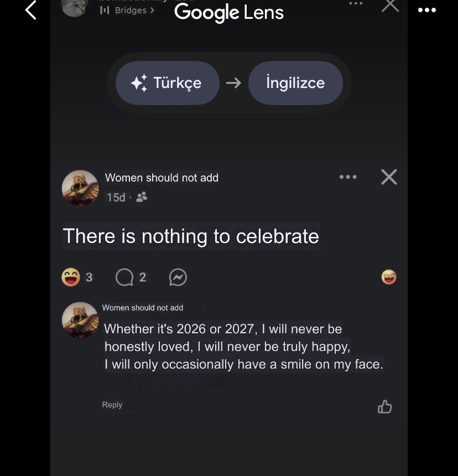Dismiss the post with the X icon
Viewport: 458px width, 476px height.
point(389,177)
